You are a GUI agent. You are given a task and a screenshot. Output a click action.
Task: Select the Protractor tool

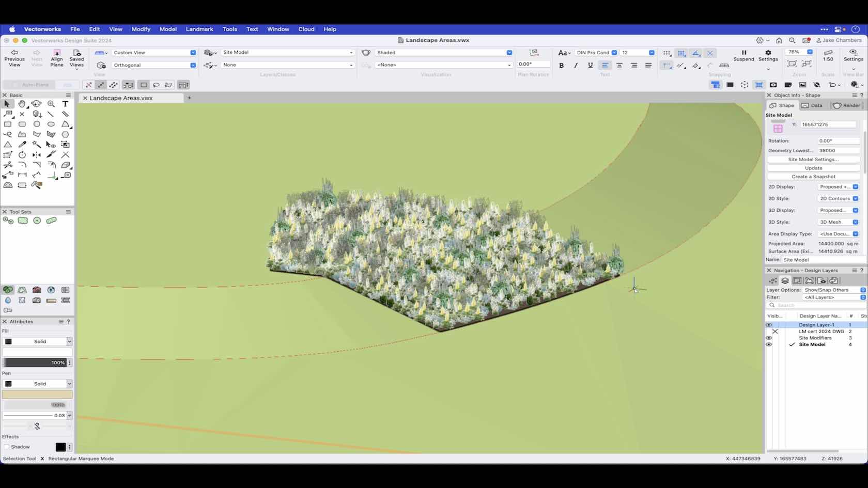point(7,185)
